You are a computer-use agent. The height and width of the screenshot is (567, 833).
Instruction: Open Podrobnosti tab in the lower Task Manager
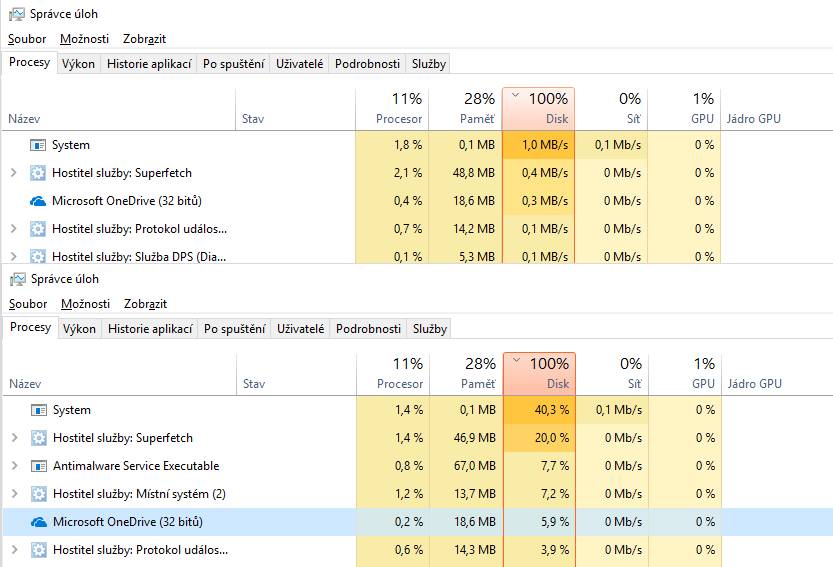[x=368, y=329]
